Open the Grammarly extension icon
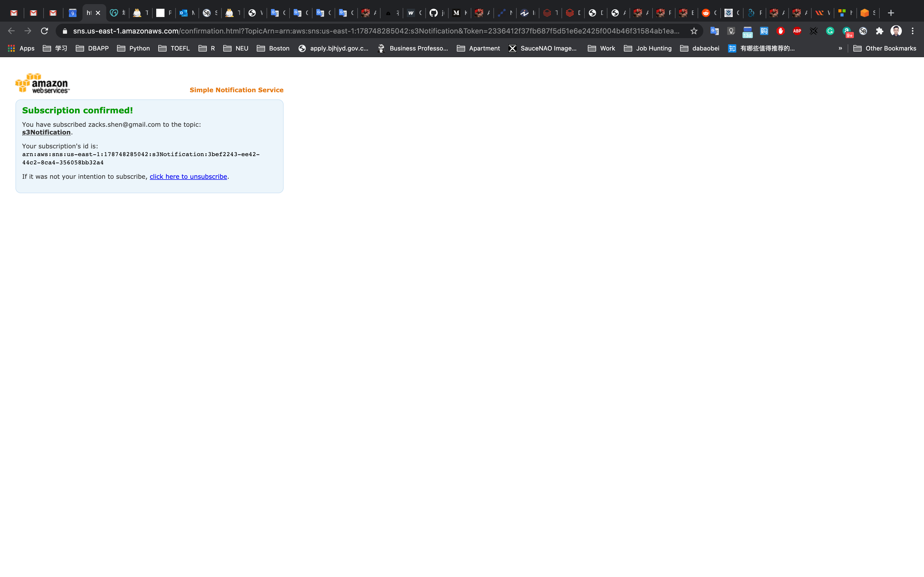The height and width of the screenshot is (577, 924). point(830,31)
